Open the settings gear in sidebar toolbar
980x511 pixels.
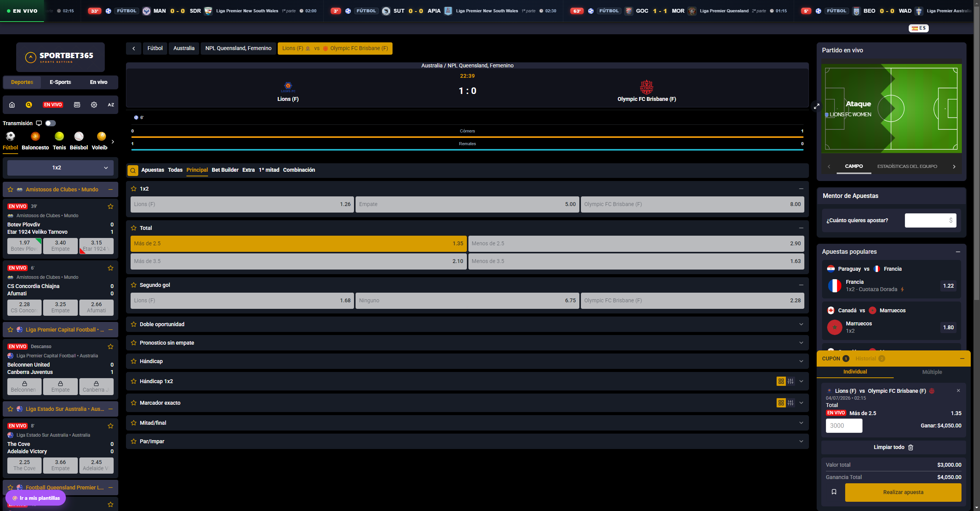94,105
